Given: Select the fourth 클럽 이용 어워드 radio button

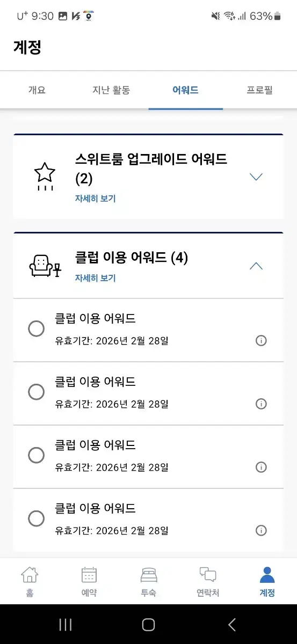Looking at the screenshot, I should [x=36, y=518].
